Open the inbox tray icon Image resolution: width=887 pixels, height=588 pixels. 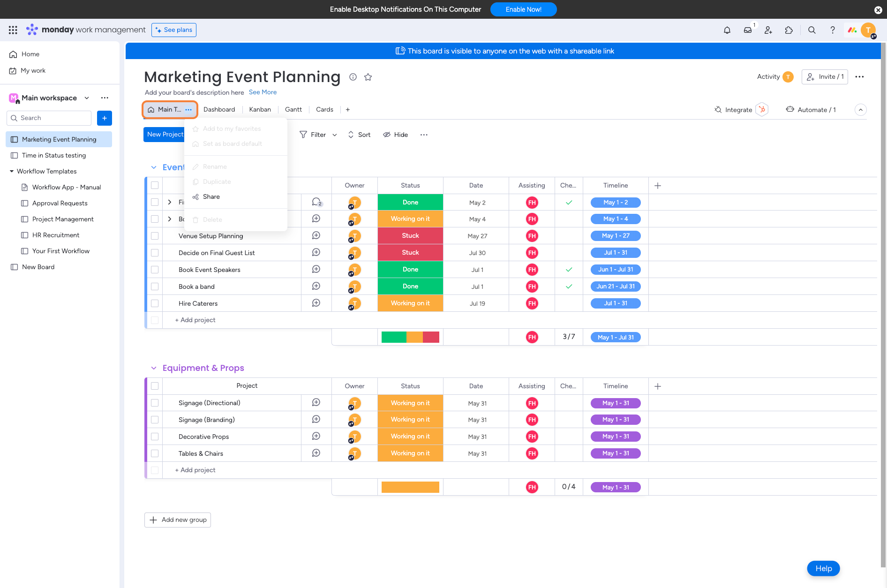(x=747, y=30)
